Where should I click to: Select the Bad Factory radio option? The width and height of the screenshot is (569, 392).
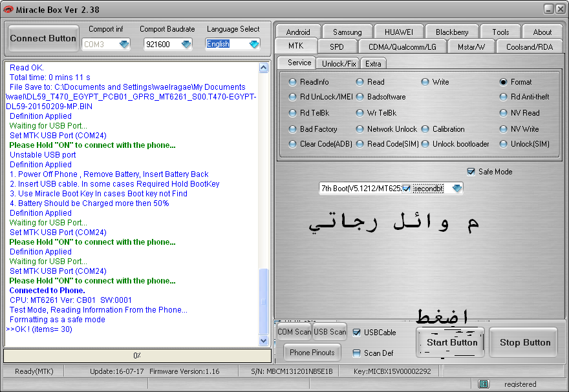tap(292, 129)
